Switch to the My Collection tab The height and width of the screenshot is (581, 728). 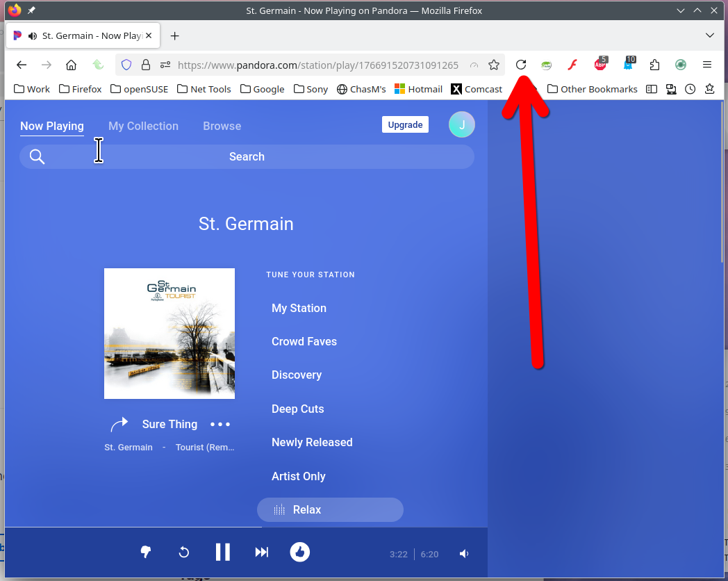click(144, 126)
